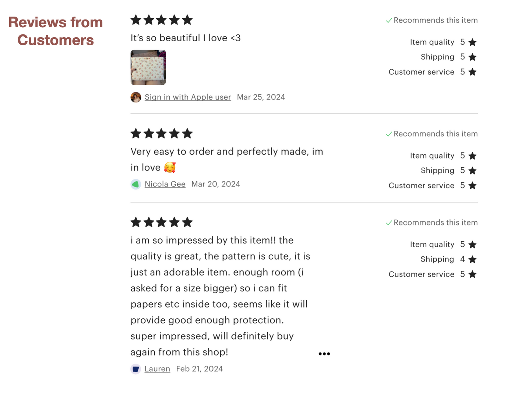Image resolution: width=532 pixels, height=396 pixels.
Task: Open Lauren's profile link
Action: point(157,369)
